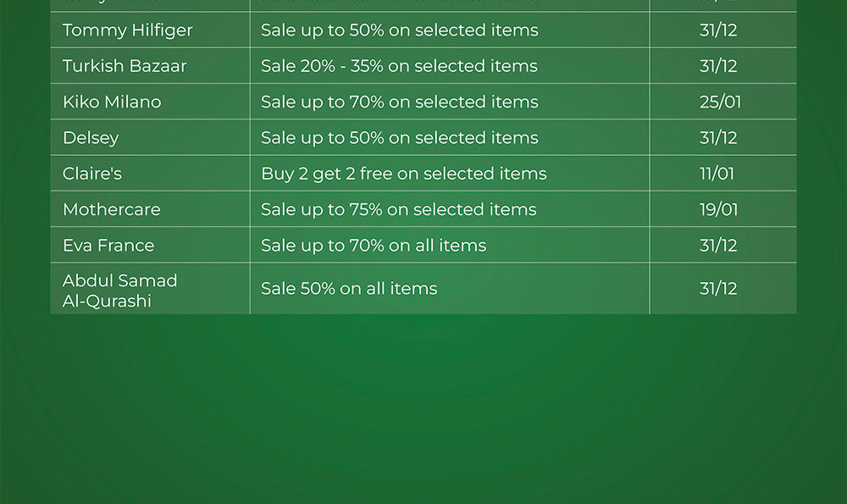The height and width of the screenshot is (504, 847).
Task: Click the 11/01 end date
Action: 717,174
